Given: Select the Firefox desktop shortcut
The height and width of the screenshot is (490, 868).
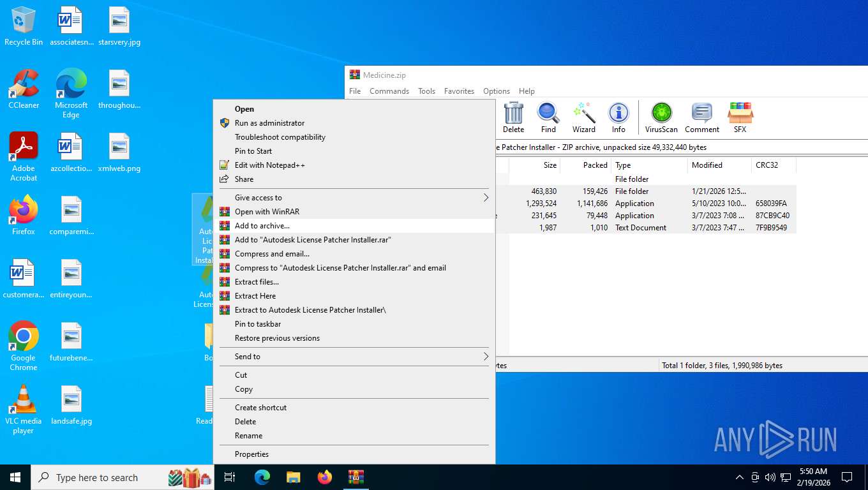Looking at the screenshot, I should (x=24, y=216).
